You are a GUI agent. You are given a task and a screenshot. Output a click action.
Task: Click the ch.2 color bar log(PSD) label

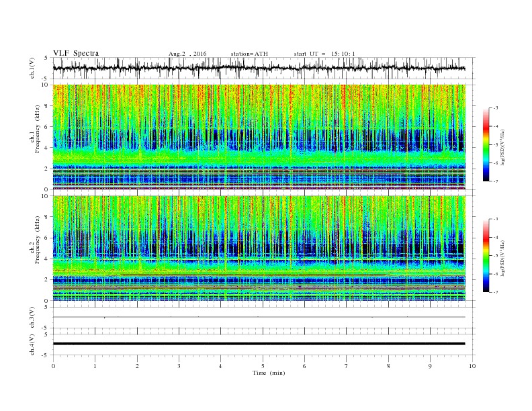pyautogui.click(x=503, y=259)
